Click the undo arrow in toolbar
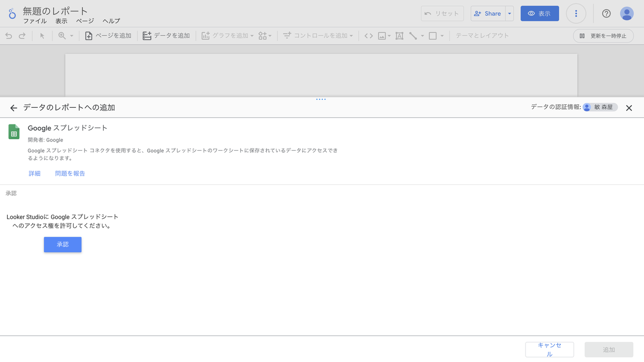The width and height of the screenshot is (644, 362). 8,36
